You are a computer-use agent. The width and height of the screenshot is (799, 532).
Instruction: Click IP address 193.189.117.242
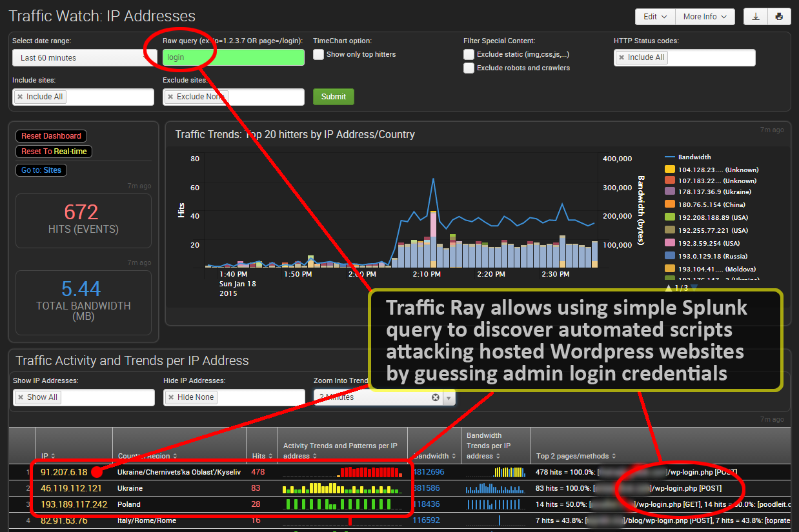point(74,504)
